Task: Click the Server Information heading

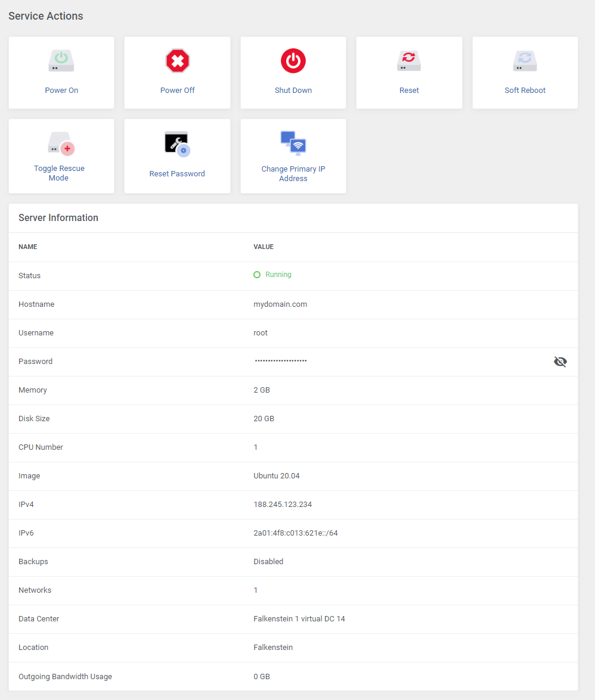Action: (x=58, y=217)
